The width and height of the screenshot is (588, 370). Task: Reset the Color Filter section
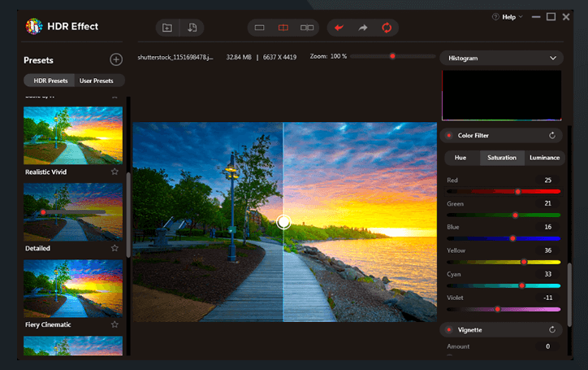pyautogui.click(x=552, y=135)
